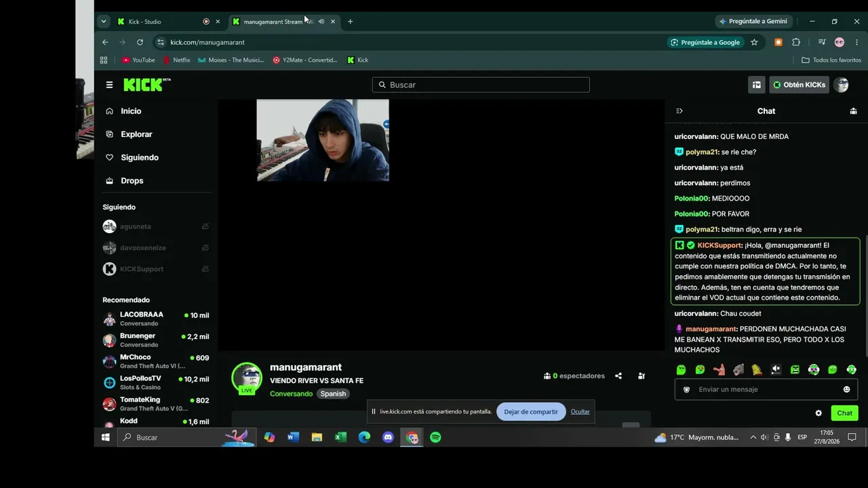
Task: Click Dejar de compartir button
Action: 531,411
